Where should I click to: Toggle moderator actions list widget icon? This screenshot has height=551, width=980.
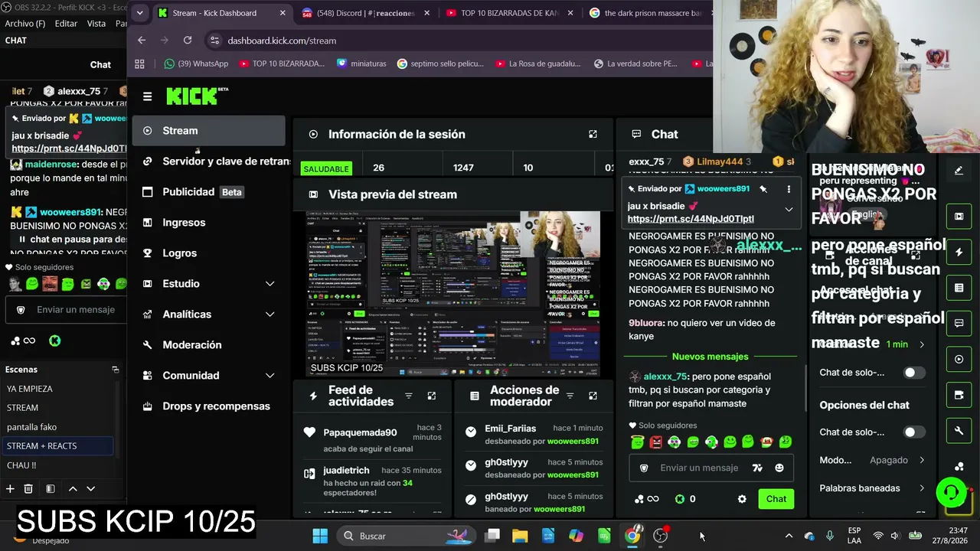tap(959, 288)
